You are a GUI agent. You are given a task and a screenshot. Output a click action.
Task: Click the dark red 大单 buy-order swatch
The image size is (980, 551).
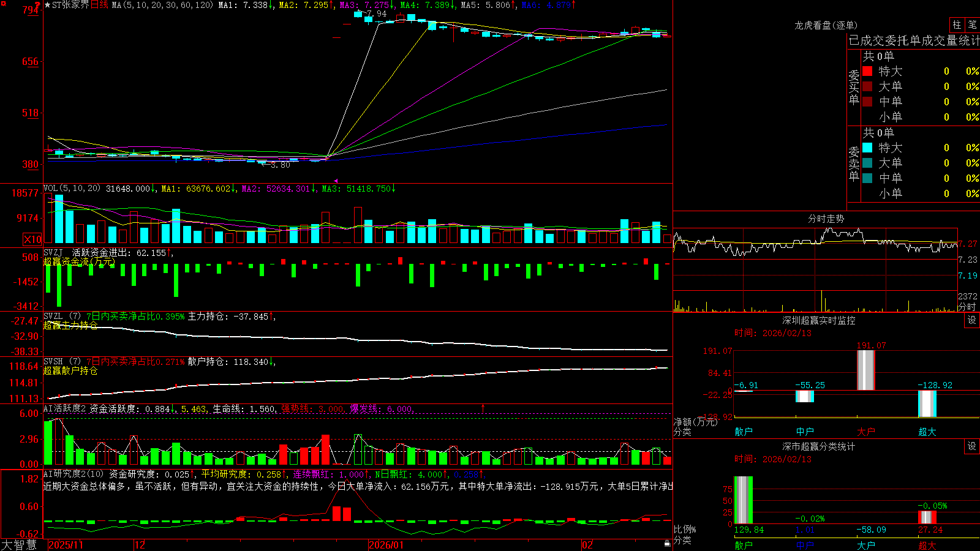867,86
